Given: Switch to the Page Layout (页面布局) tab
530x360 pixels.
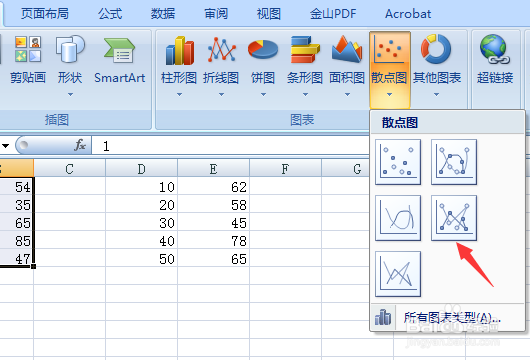Looking at the screenshot, I should (45, 14).
